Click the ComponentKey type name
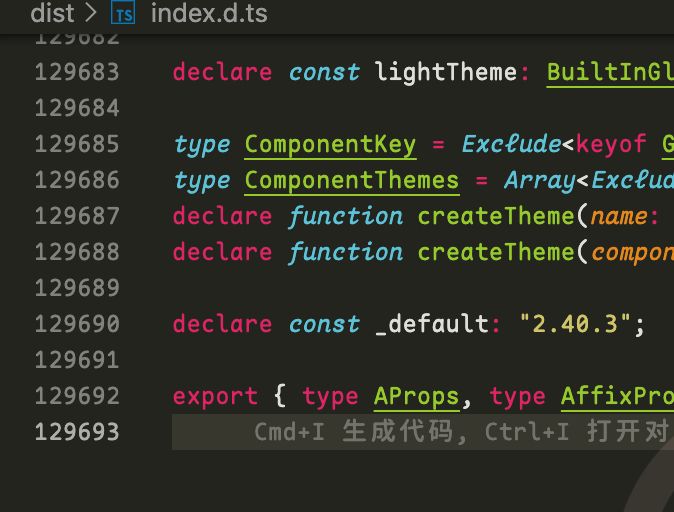 pos(330,145)
